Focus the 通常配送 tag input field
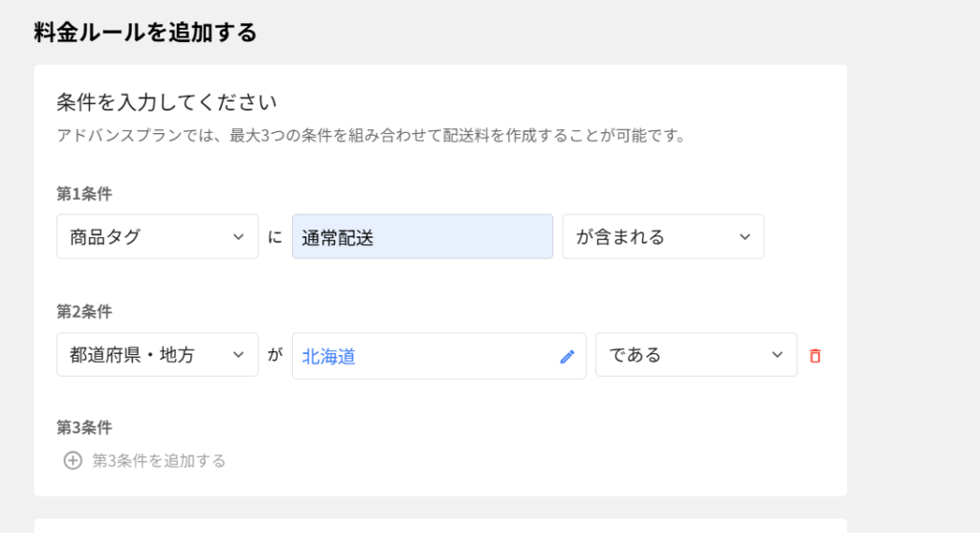 click(422, 236)
